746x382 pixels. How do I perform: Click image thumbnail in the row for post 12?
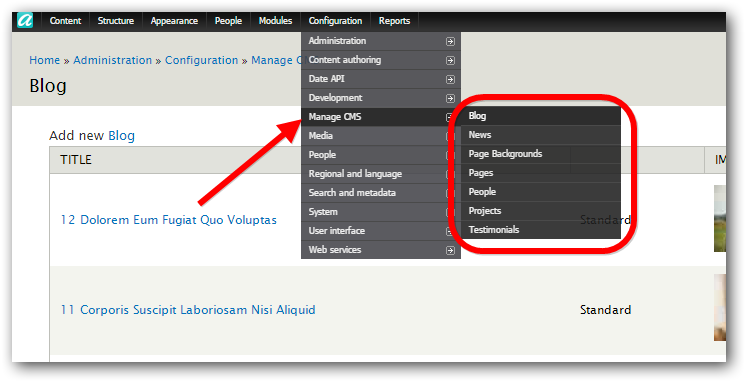pyautogui.click(x=720, y=218)
